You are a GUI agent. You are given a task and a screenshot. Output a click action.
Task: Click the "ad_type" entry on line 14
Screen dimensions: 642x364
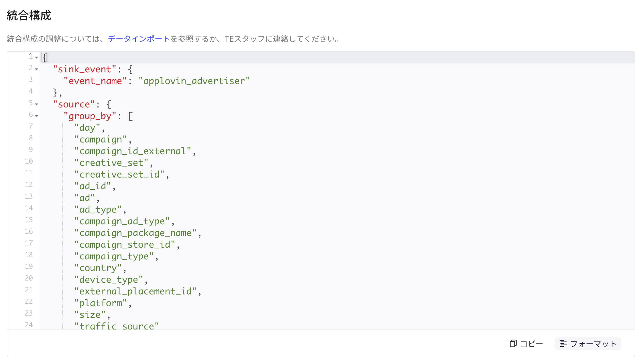98,210
